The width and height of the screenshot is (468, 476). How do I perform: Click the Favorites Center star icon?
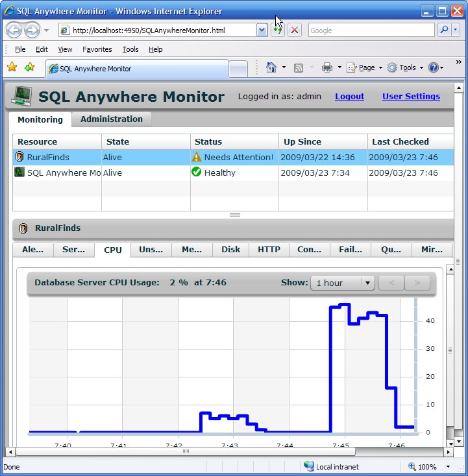[12, 67]
